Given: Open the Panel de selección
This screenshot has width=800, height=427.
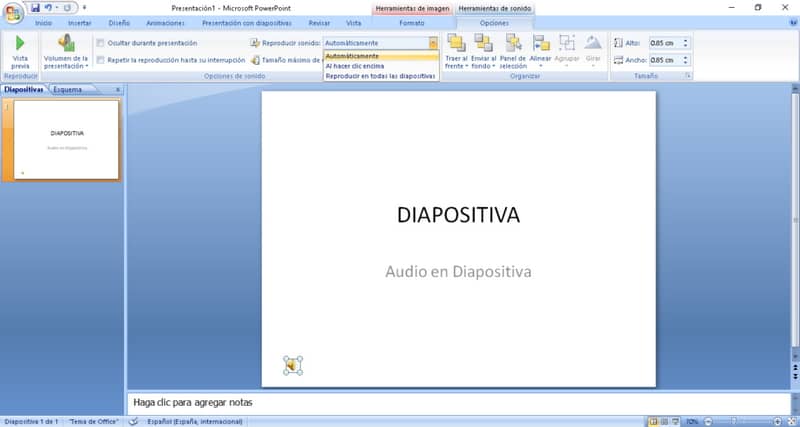Looking at the screenshot, I should (513, 43).
